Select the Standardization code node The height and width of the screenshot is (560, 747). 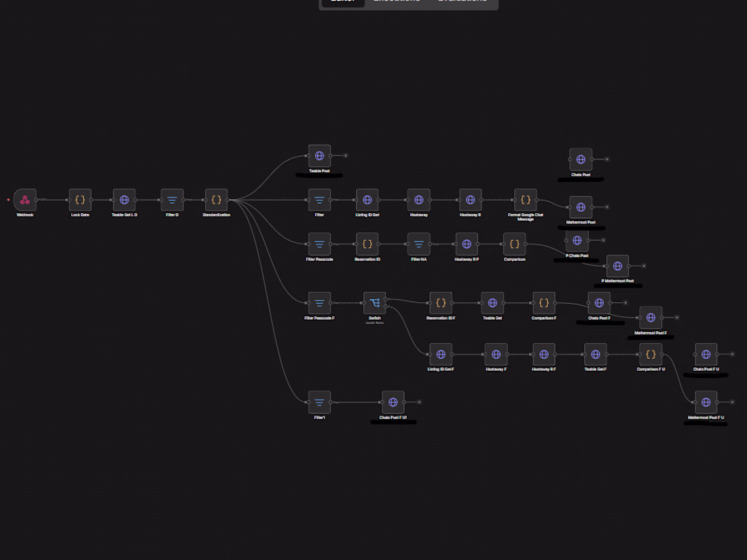(x=216, y=200)
